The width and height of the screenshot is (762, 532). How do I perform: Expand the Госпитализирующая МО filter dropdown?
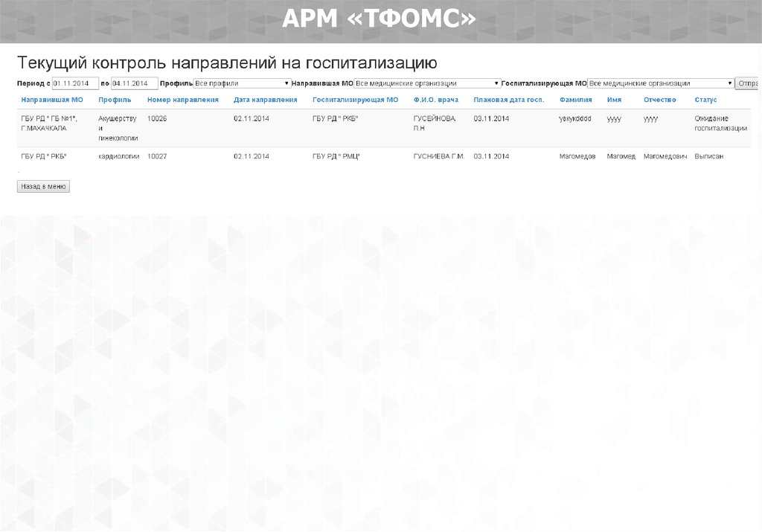(661, 83)
